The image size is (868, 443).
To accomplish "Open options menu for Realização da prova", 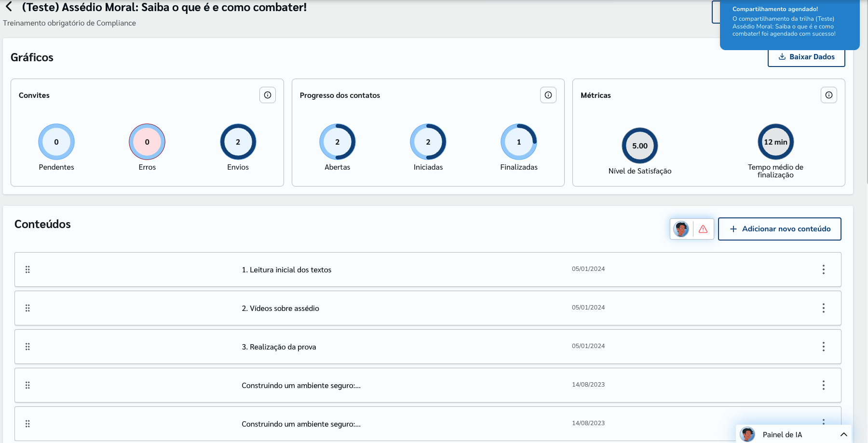I will pyautogui.click(x=824, y=347).
